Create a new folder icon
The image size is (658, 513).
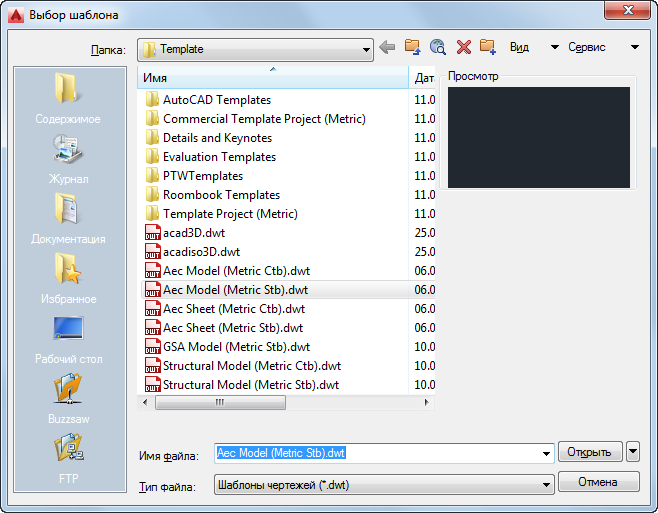tap(488, 47)
